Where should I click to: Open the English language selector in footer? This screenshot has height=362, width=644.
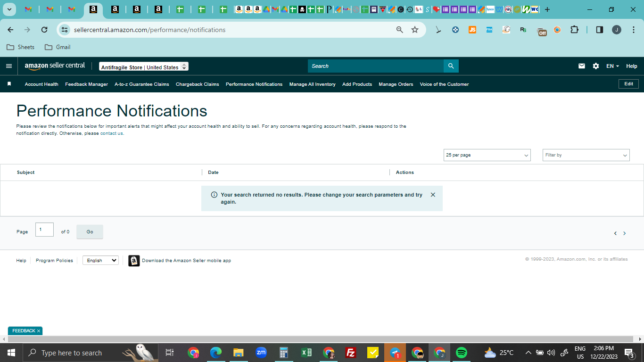tap(100, 260)
